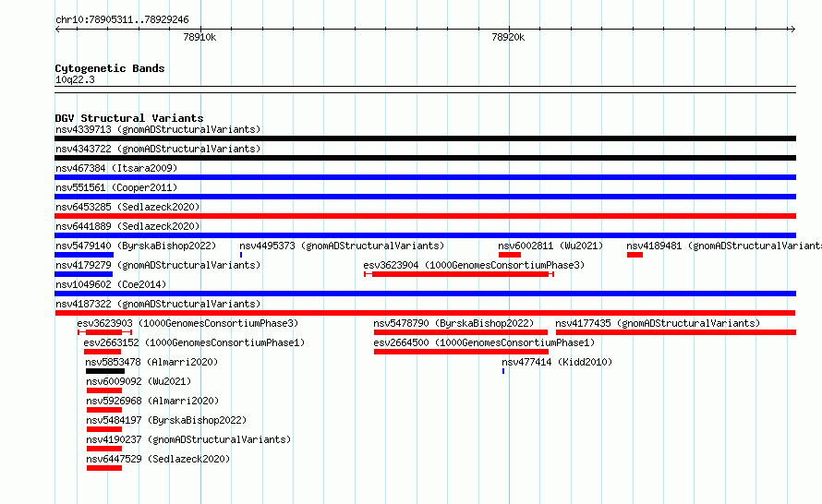Click the nsv5926968 short red bar
Viewport: 822px width, 504px height.
coord(104,410)
